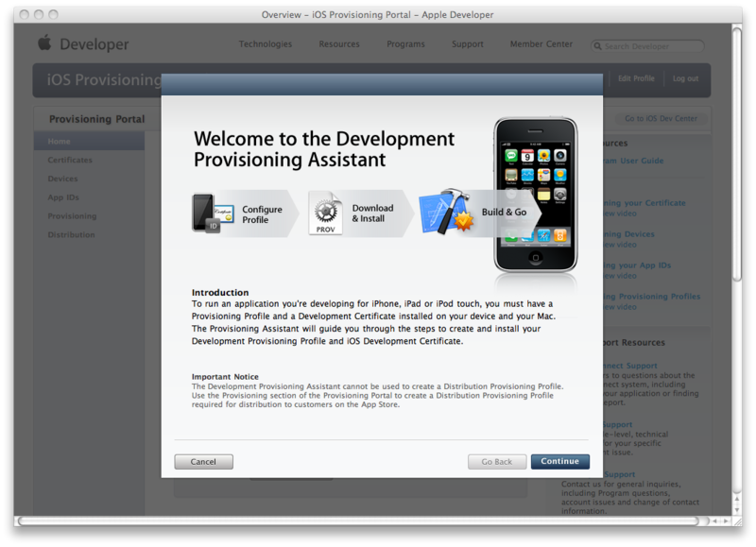
Task: Open the Resources menu
Action: tap(339, 43)
